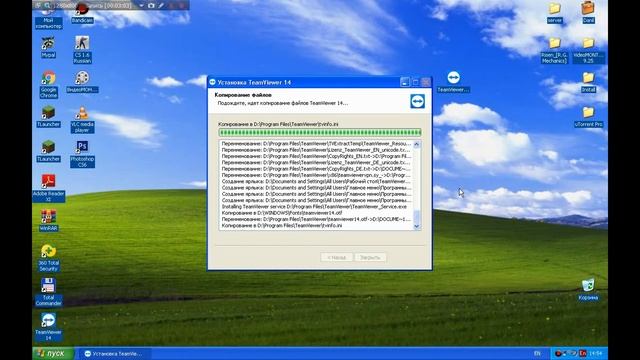This screenshot has width=640, height=360.
Task: Click the red En tray icon
Action: pyautogui.click(x=582, y=353)
